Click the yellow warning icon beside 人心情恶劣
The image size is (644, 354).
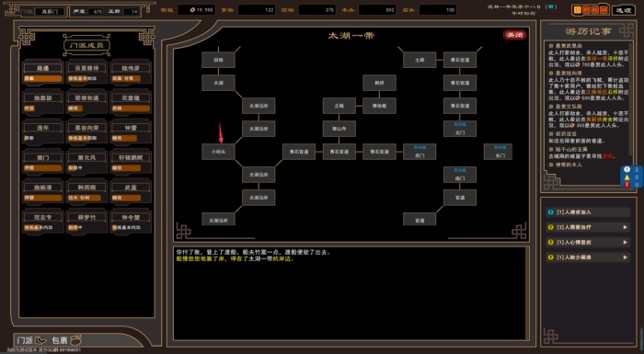pyautogui.click(x=551, y=242)
